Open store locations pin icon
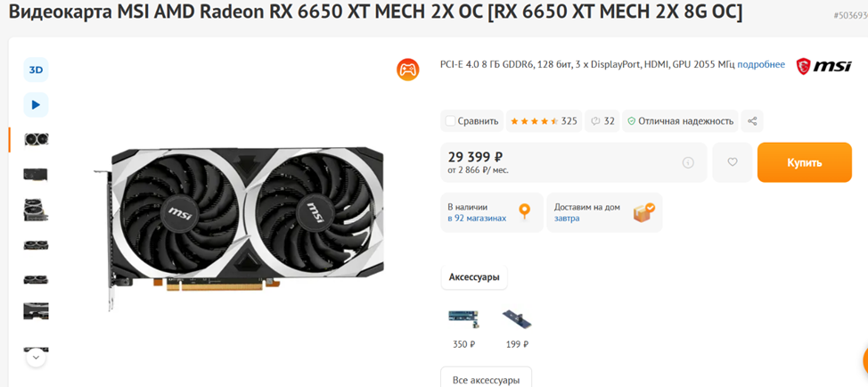 [x=524, y=212]
